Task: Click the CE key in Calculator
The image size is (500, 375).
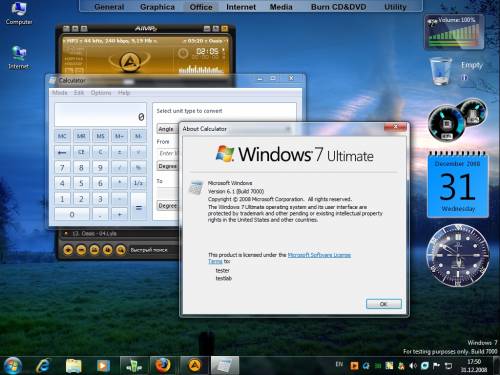Action: tap(81, 152)
